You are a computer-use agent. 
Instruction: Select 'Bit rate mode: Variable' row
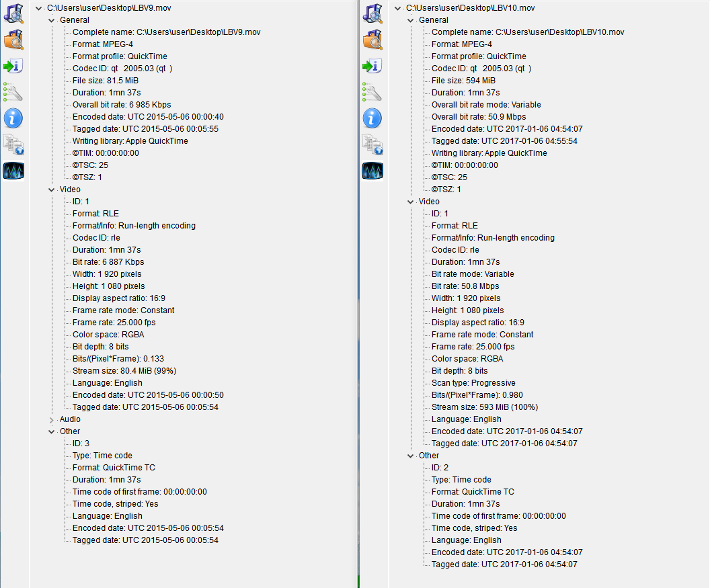(x=473, y=274)
